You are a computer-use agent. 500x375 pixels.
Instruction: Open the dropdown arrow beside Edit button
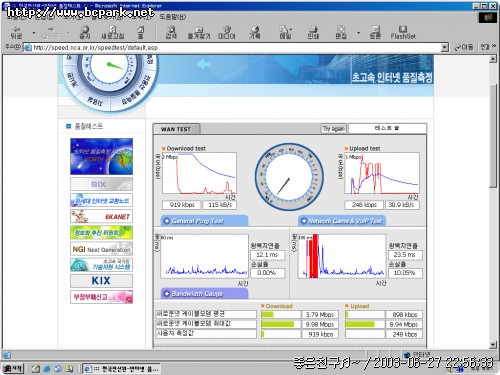tap(359, 33)
